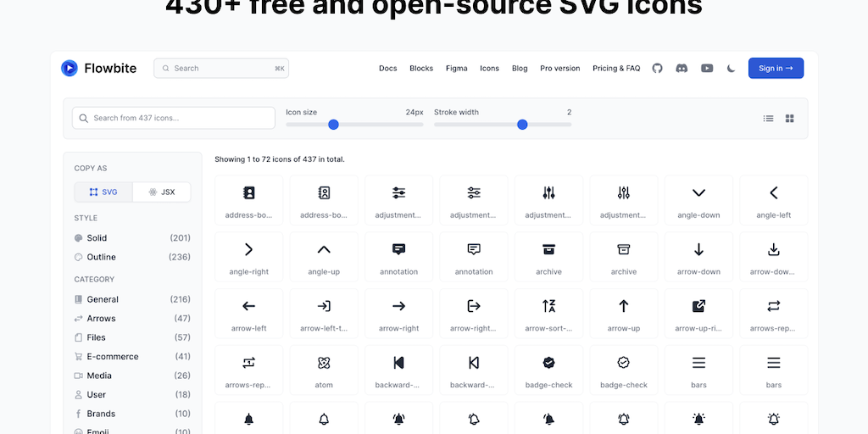Filter icons by Solid style
Screen dimensions: 868x434
(x=132, y=238)
